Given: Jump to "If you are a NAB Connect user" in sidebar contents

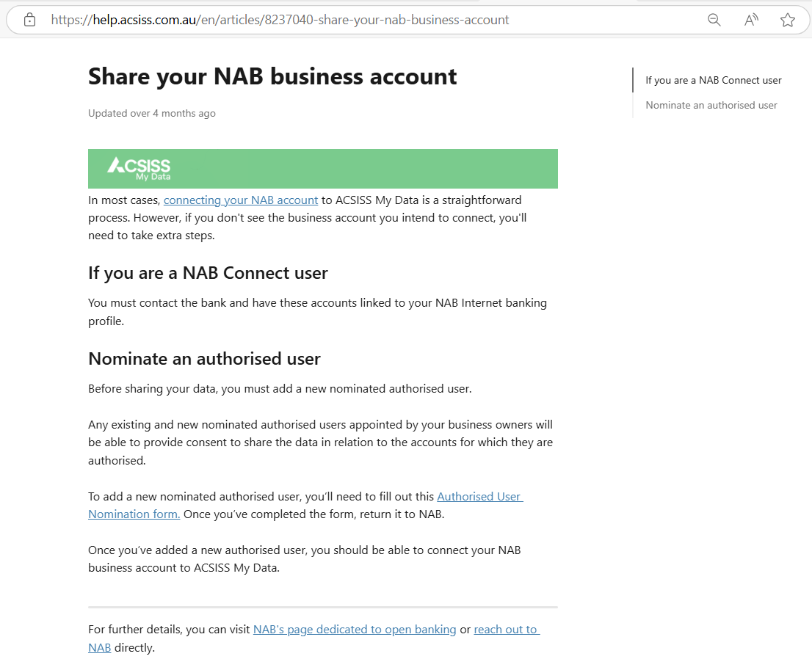Looking at the screenshot, I should pyautogui.click(x=714, y=80).
